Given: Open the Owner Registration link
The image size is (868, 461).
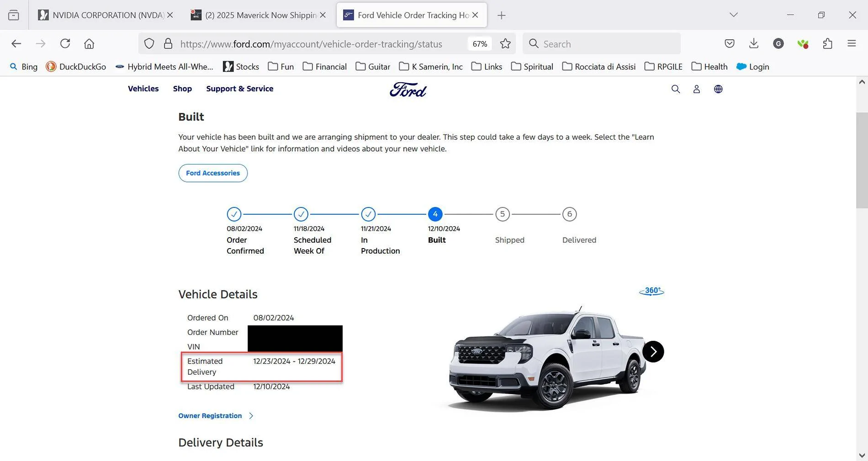Looking at the screenshot, I should [216, 416].
